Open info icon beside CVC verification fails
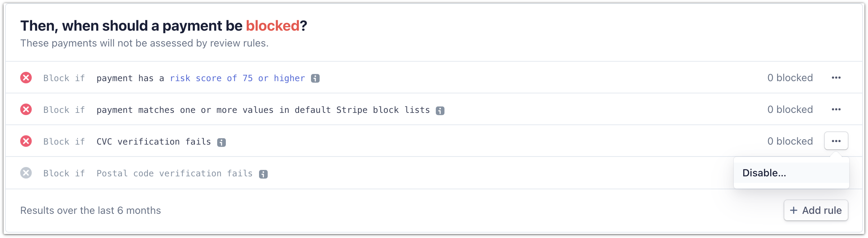 pos(222,142)
